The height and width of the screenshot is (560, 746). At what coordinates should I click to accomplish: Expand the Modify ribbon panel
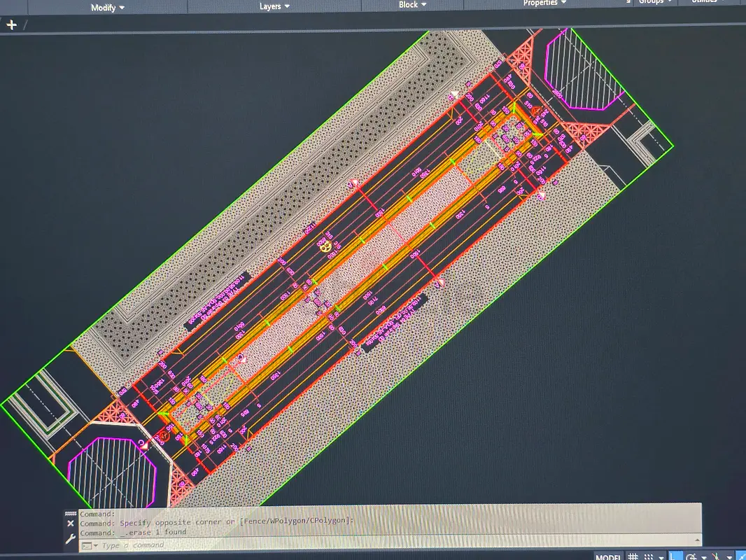[108, 8]
